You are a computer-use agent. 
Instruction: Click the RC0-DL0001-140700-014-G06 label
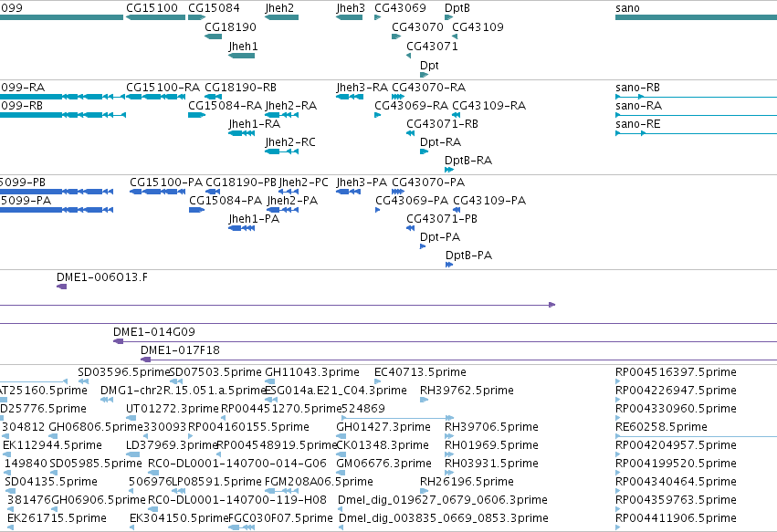pos(237,464)
